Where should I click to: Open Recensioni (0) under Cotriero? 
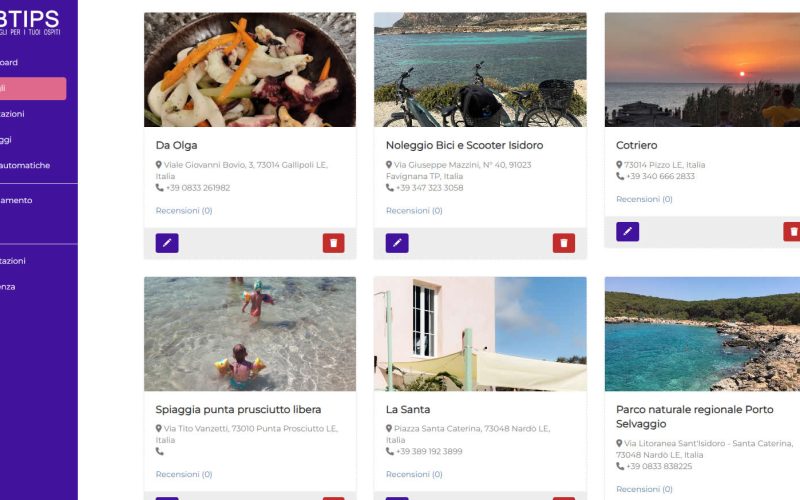[644, 199]
